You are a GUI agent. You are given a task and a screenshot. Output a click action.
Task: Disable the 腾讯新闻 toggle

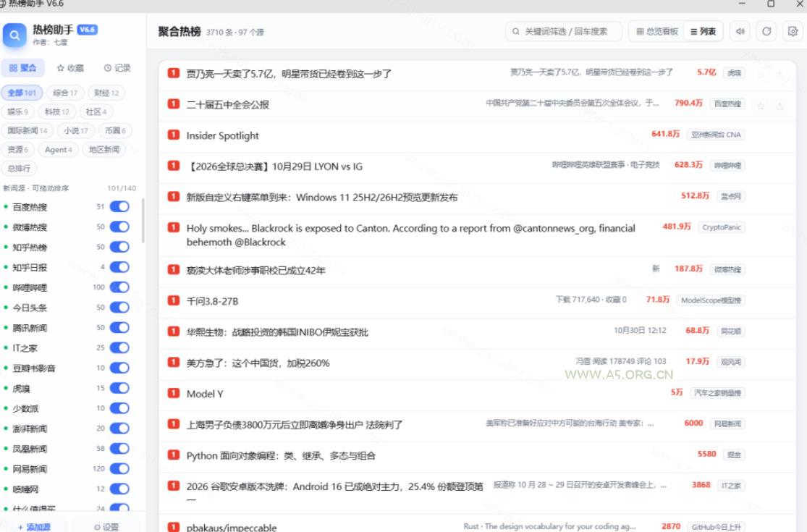pyautogui.click(x=119, y=328)
